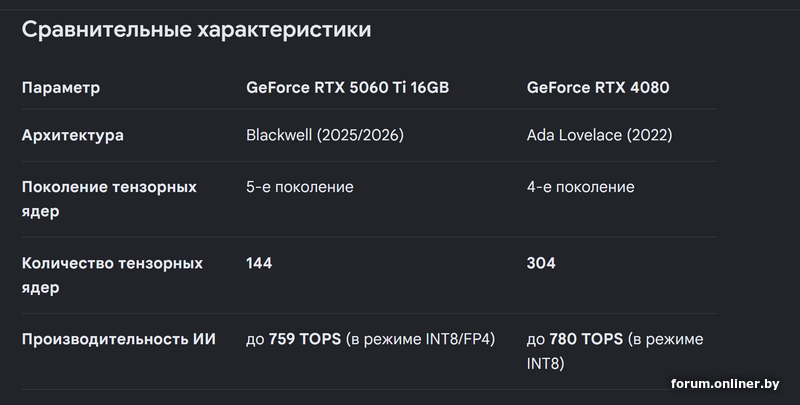Select the 'Количество тензорных ядер' row label
The width and height of the screenshot is (800, 405).
click(112, 275)
